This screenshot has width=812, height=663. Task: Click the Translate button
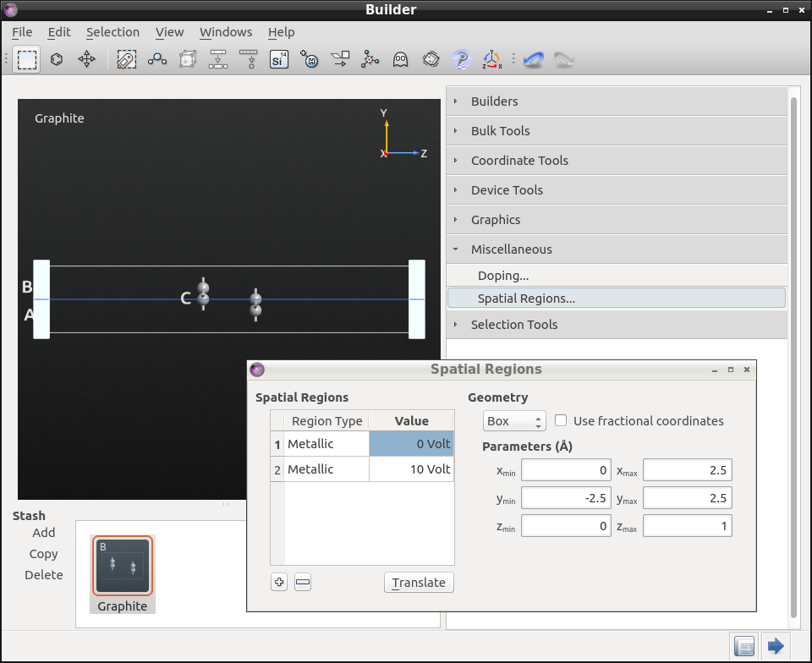click(419, 583)
